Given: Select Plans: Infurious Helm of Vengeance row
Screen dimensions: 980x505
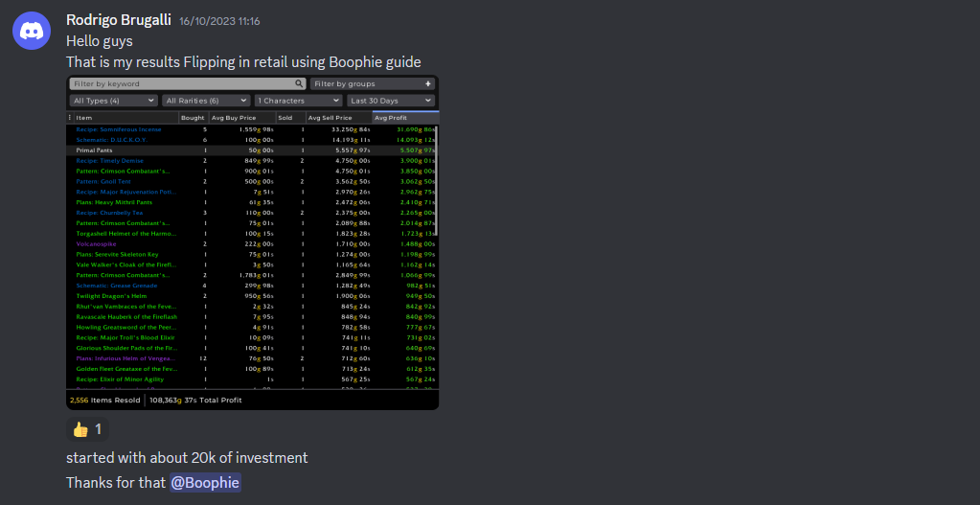Looking at the screenshot, I should (x=251, y=358).
